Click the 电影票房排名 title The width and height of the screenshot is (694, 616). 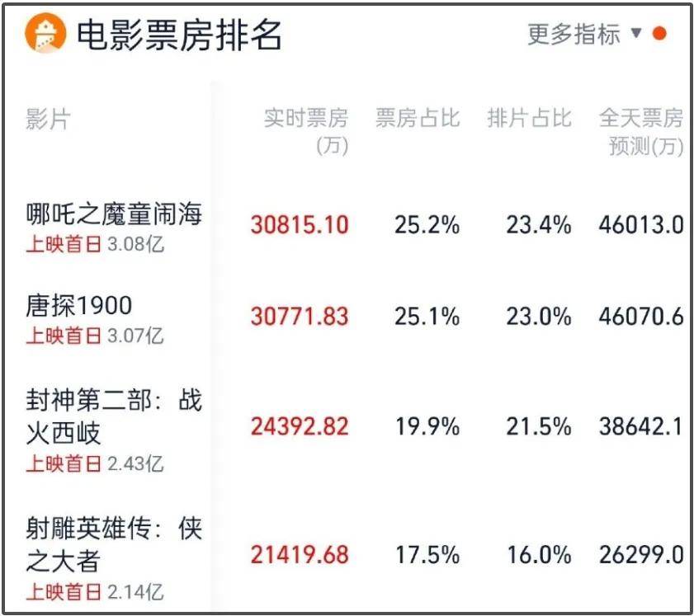point(179,35)
